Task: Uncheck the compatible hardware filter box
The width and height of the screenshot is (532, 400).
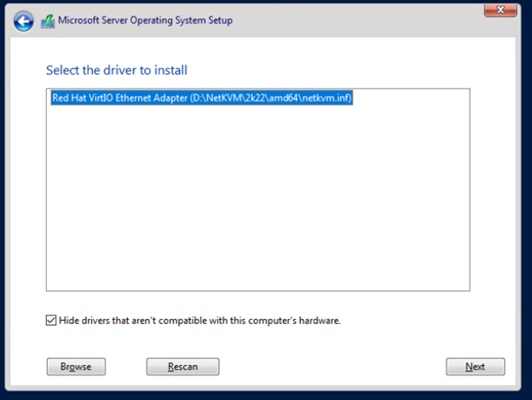Action: tap(51, 320)
